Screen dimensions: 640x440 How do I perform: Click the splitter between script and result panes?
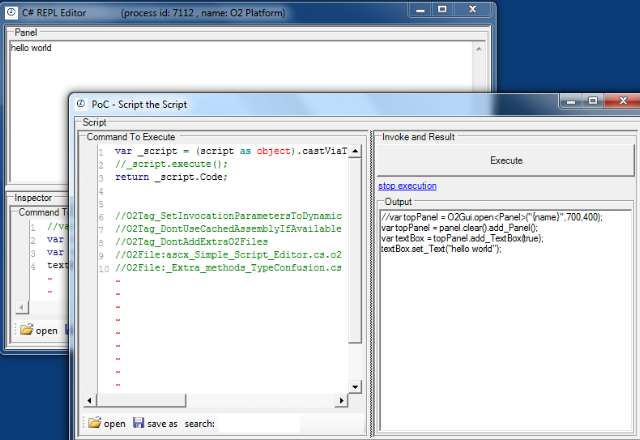[371, 284]
